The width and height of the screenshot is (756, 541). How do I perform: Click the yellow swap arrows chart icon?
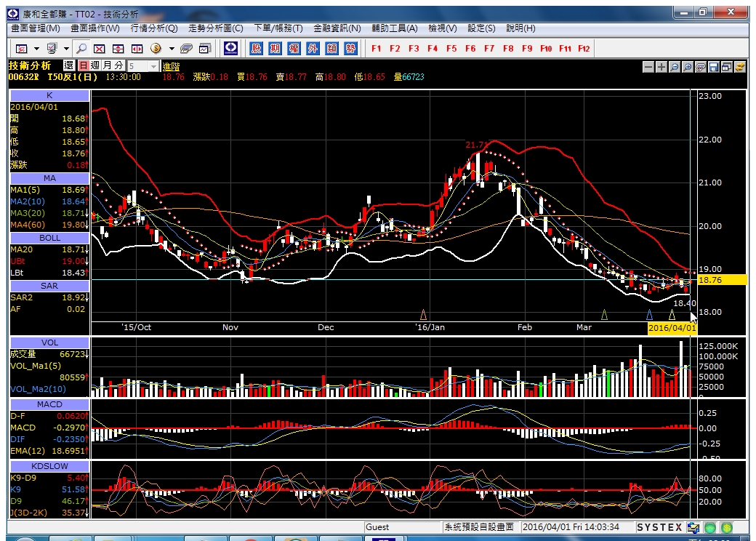tap(739, 67)
